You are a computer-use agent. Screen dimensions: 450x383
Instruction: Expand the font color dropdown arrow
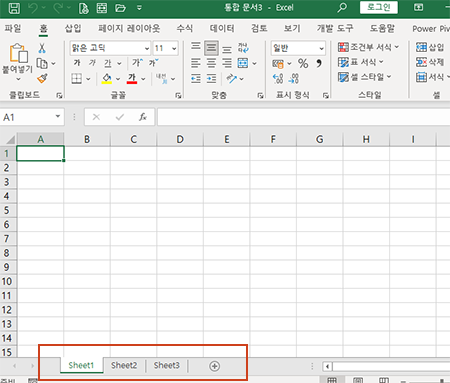click(143, 79)
